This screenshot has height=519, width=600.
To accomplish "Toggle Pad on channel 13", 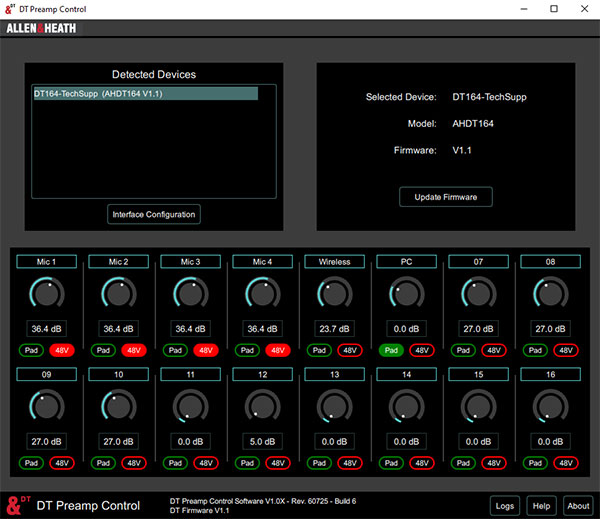I will click(319, 463).
